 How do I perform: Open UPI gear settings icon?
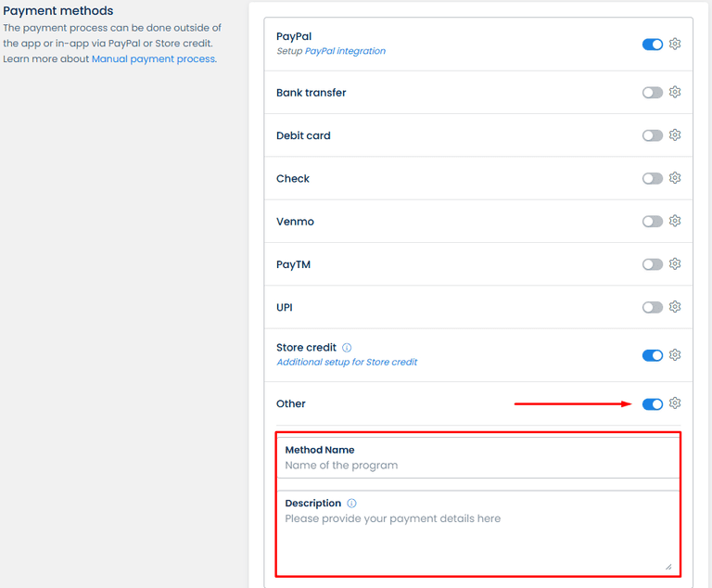(x=675, y=306)
